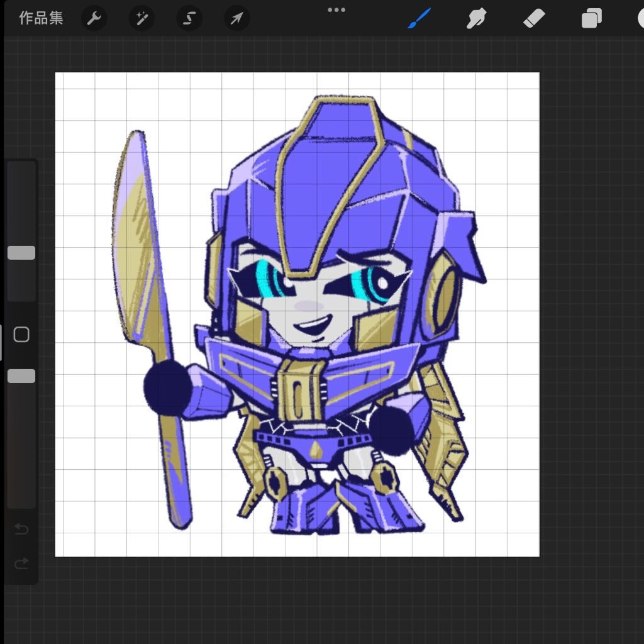Viewport: 644px width, 644px height.
Task: Redo the last undone stroke
Action: pyautogui.click(x=21, y=563)
